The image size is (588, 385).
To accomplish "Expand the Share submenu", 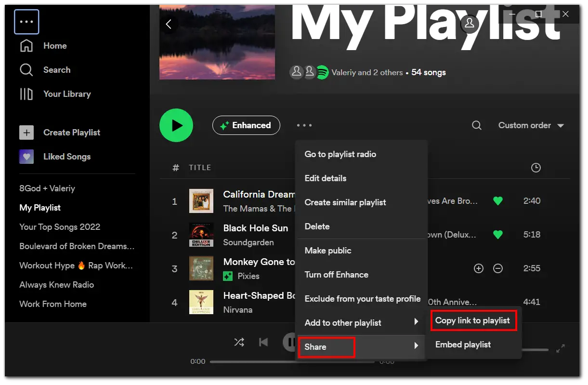I will (x=327, y=347).
